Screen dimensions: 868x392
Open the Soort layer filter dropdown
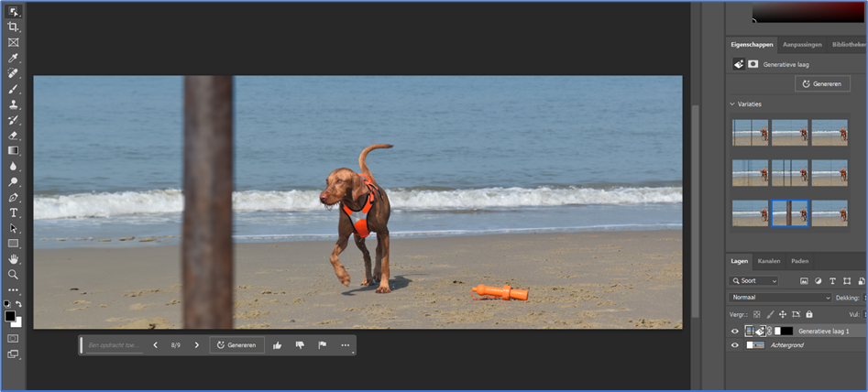click(x=753, y=281)
